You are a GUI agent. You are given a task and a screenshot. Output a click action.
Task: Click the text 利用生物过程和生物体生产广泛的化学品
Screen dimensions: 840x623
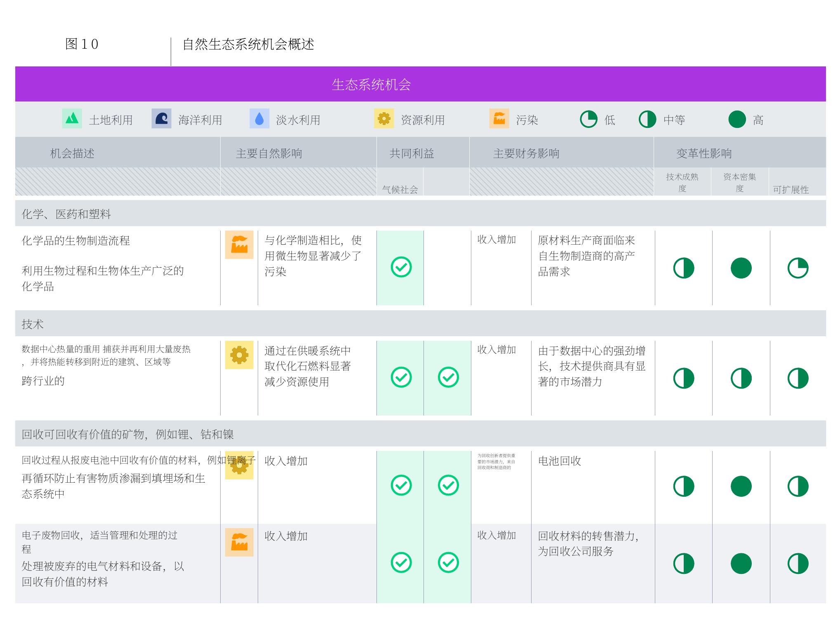[x=103, y=278]
